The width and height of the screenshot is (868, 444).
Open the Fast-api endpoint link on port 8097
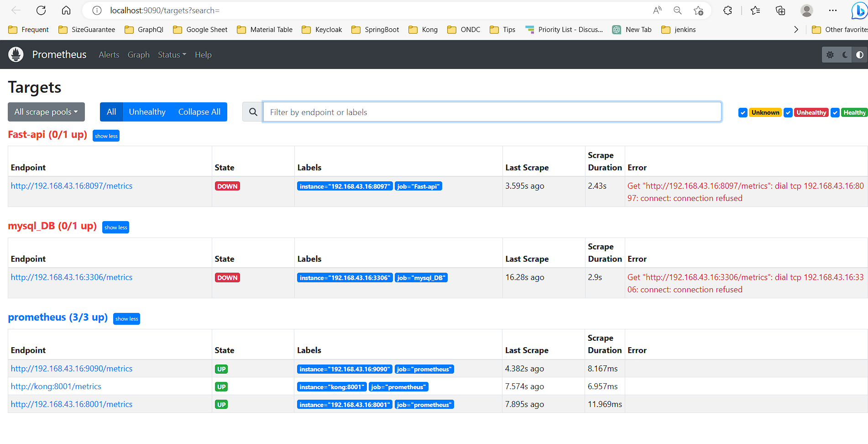point(72,186)
